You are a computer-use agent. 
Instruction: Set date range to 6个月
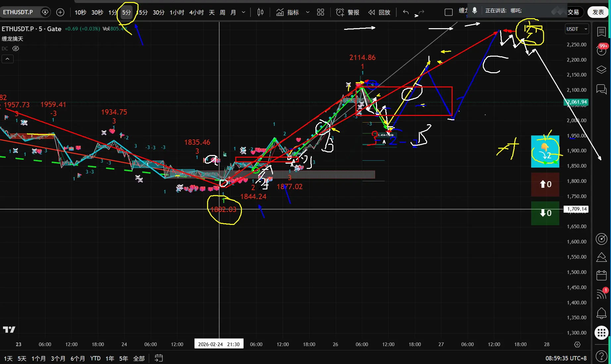(x=78, y=358)
